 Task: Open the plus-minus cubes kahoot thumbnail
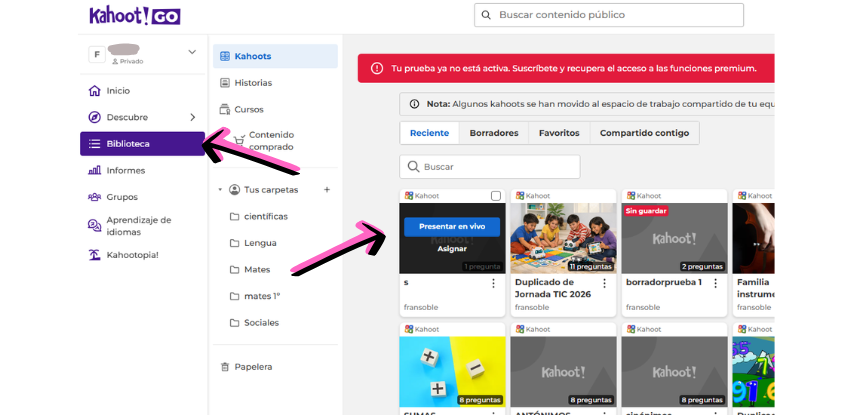(452, 371)
